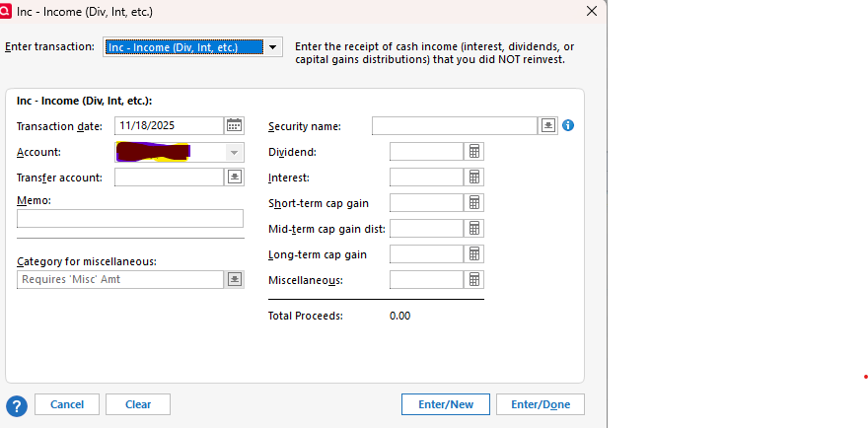Expand the Account dropdown arrow
Screen dimensions: 868x428
pyautogui.click(x=234, y=152)
